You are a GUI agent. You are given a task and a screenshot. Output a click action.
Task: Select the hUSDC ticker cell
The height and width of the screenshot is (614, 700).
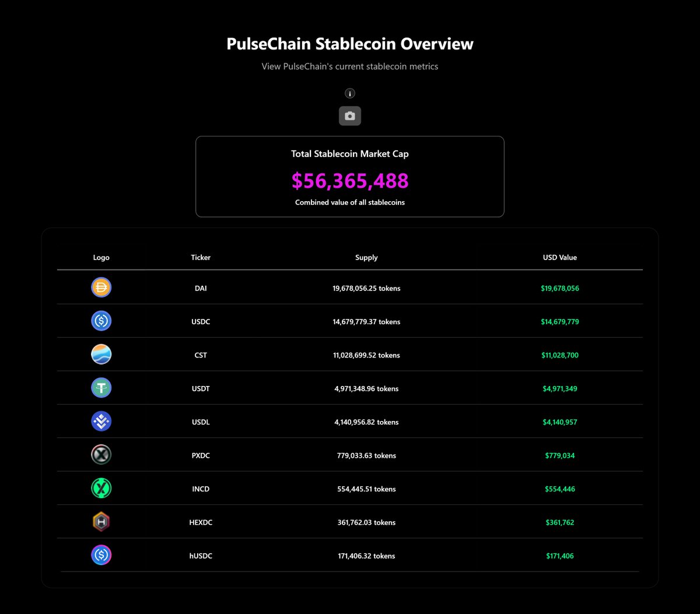(x=201, y=556)
